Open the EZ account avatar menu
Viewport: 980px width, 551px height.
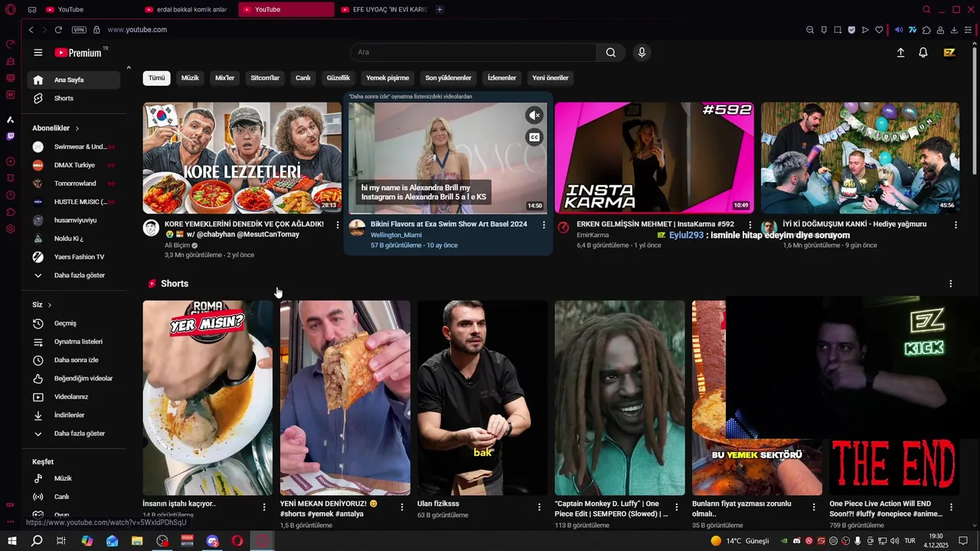pos(949,52)
